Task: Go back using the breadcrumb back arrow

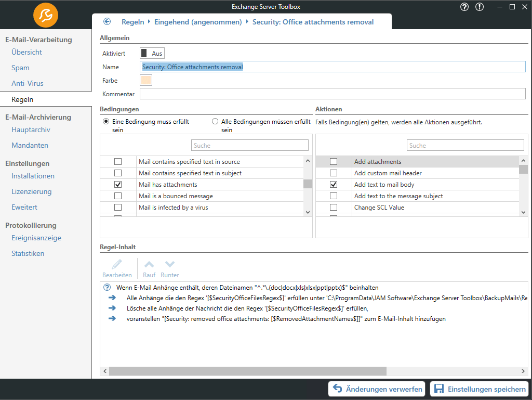Action: [x=107, y=22]
